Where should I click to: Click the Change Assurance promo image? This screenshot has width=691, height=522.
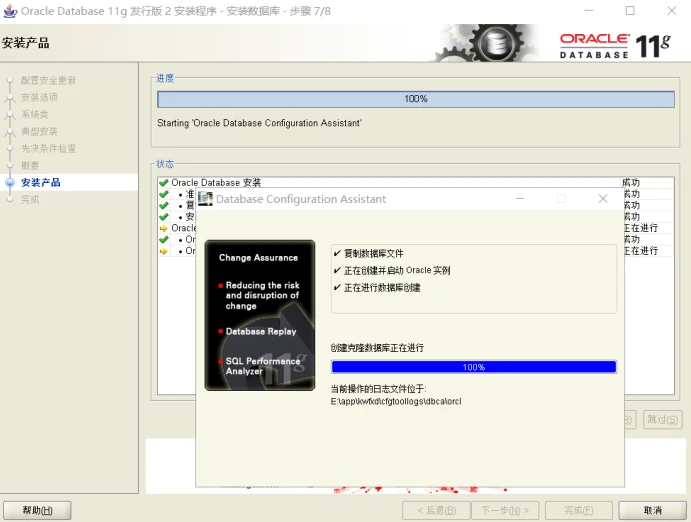point(260,315)
